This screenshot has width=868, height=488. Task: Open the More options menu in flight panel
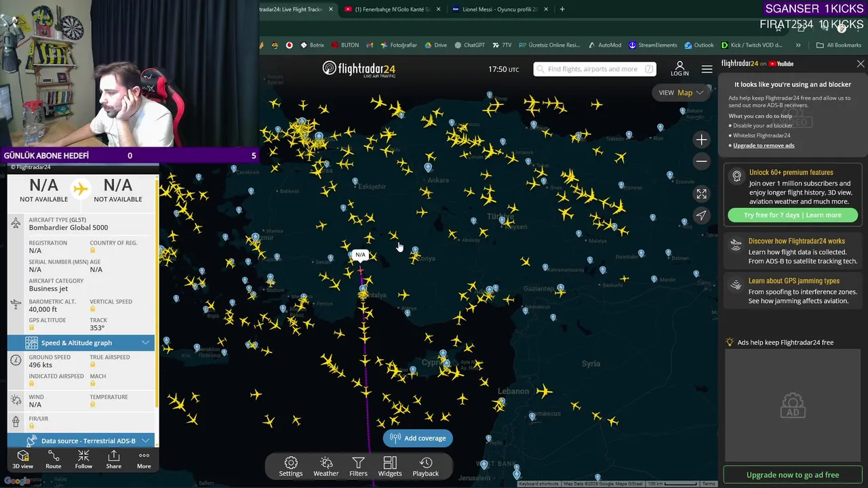[x=144, y=460]
